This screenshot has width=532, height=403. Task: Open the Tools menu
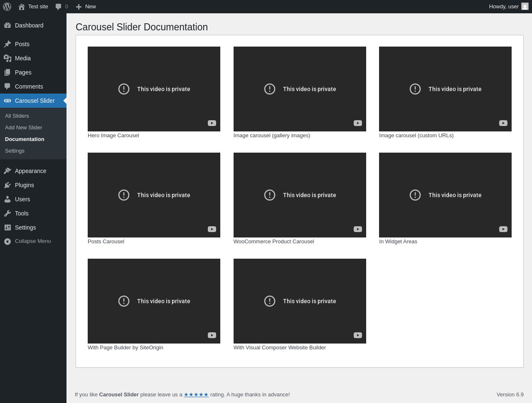pyautogui.click(x=33, y=213)
